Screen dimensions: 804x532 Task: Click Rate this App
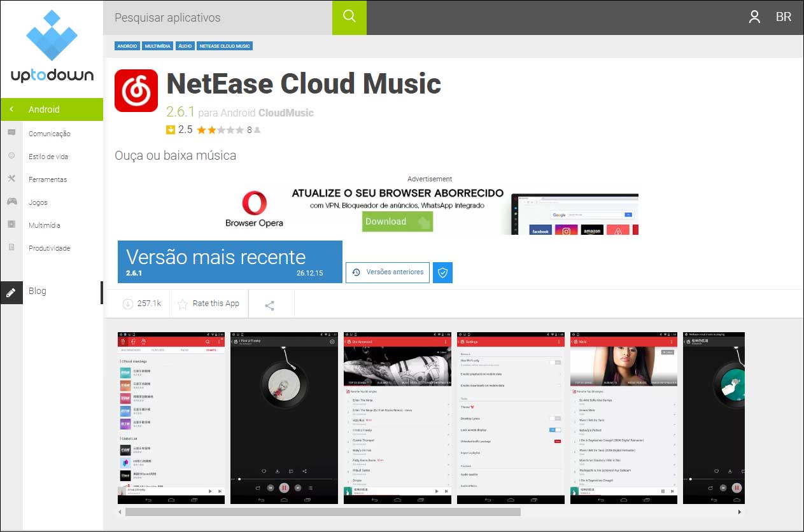[216, 304]
